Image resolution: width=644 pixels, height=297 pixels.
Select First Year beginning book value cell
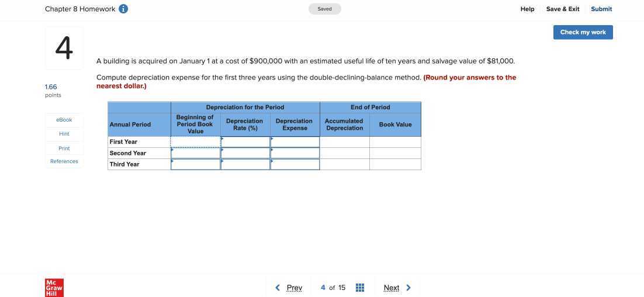point(196,141)
